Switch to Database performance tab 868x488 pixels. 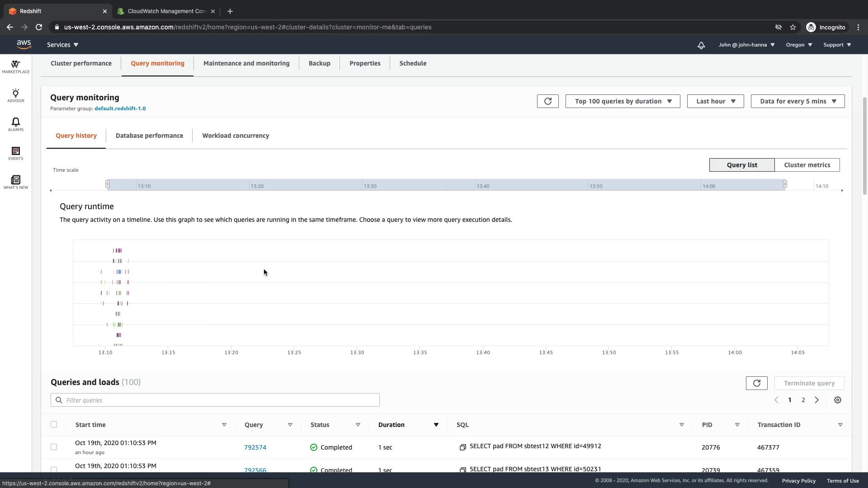point(149,136)
